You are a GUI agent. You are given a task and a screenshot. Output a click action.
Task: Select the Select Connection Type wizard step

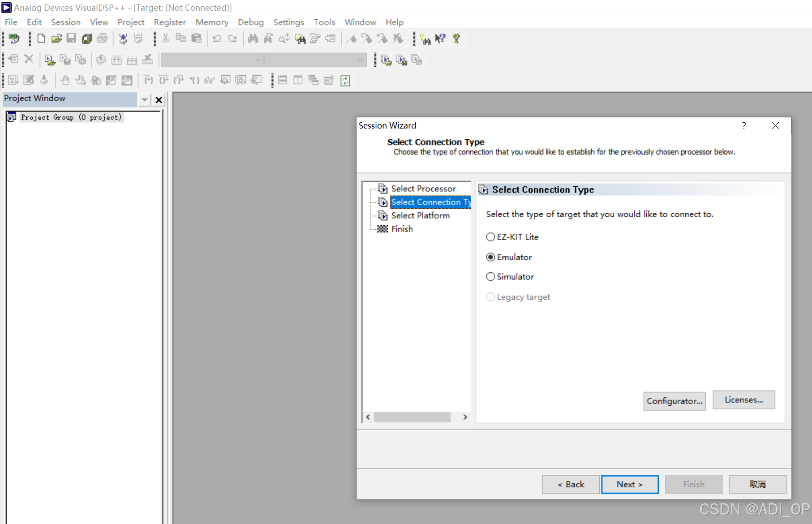pos(431,202)
